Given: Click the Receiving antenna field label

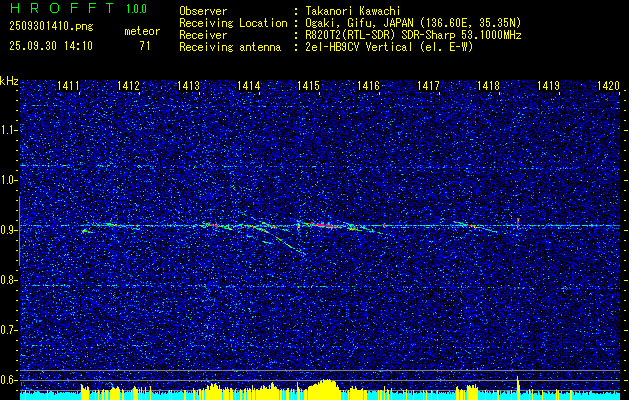Looking at the screenshot, I should pyautogui.click(x=230, y=47).
